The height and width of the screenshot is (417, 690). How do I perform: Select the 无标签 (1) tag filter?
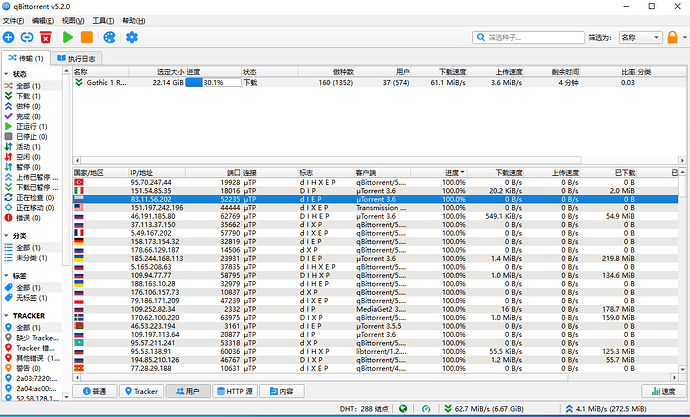pos(32,298)
